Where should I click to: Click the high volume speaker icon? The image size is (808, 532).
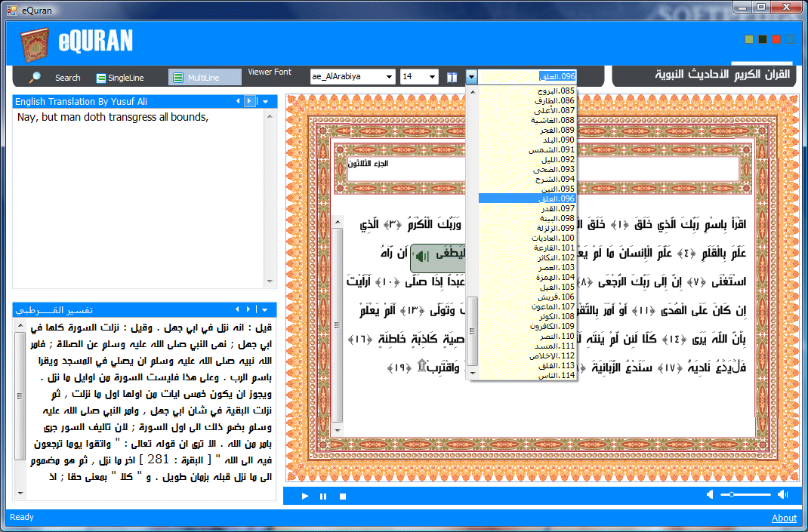pyautogui.click(x=783, y=494)
